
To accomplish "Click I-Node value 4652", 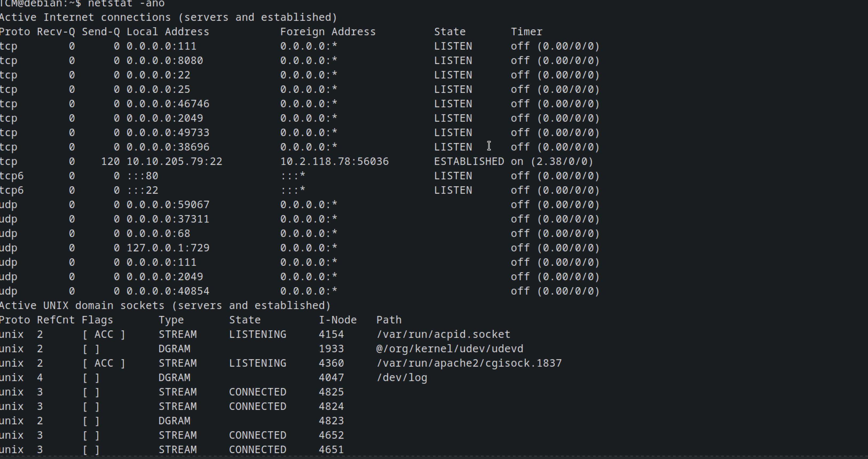I will (331, 436).
